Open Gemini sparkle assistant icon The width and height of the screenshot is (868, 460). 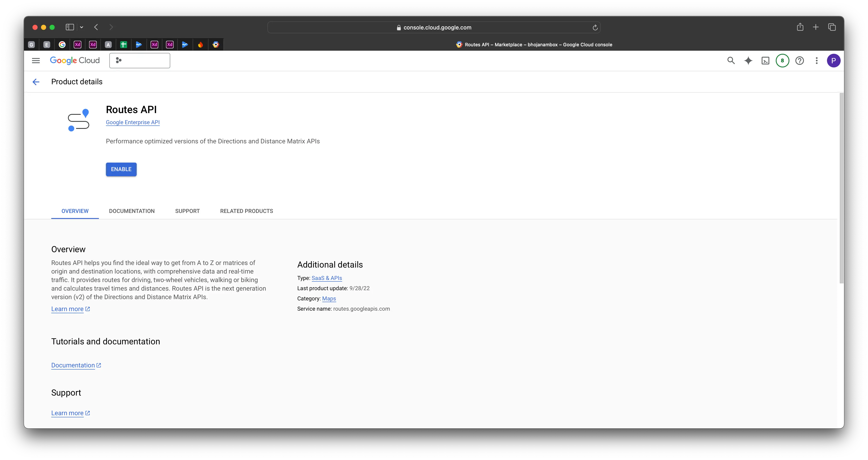click(x=748, y=61)
